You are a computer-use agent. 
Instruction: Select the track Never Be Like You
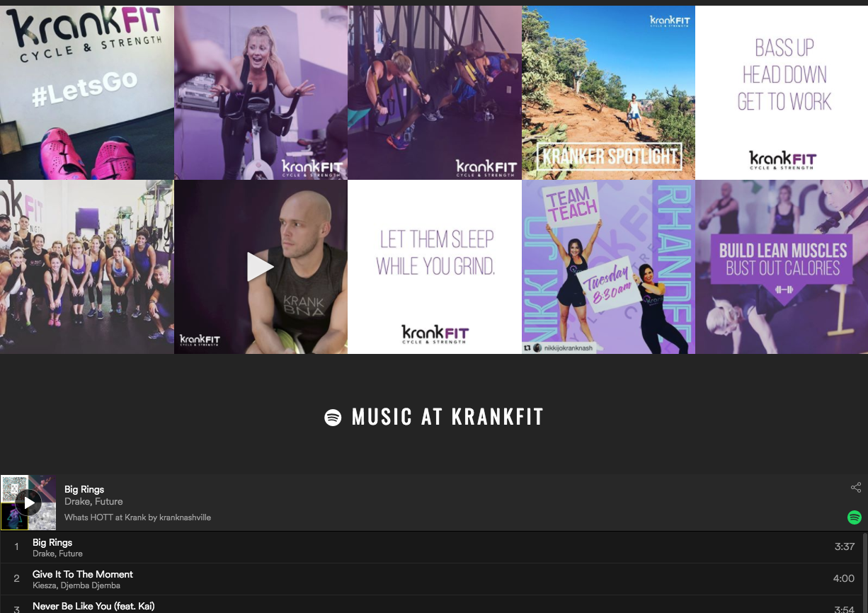(x=93, y=607)
